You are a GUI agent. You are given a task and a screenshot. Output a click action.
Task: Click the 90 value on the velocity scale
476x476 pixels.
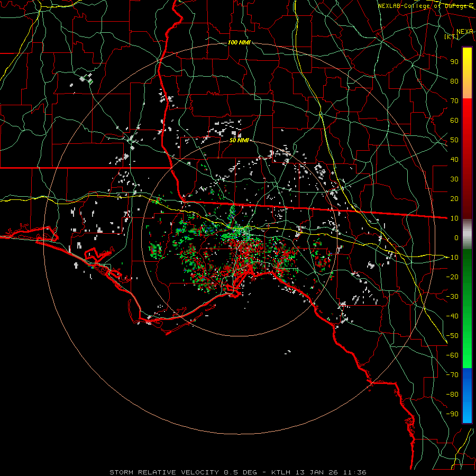point(454,62)
